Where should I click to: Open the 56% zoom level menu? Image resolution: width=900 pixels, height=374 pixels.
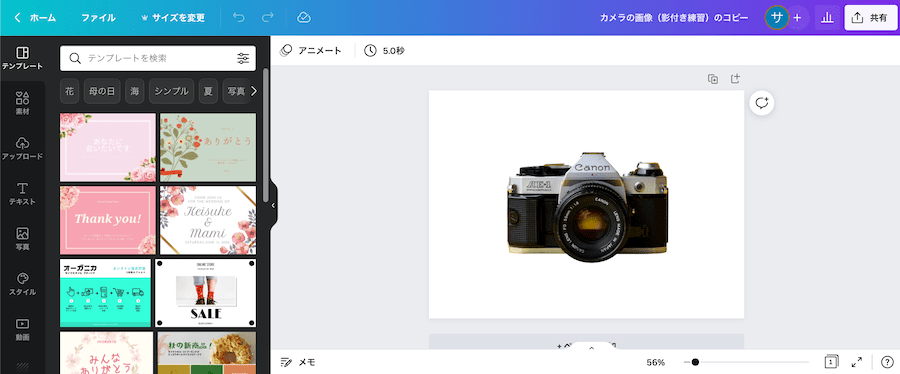pos(655,363)
